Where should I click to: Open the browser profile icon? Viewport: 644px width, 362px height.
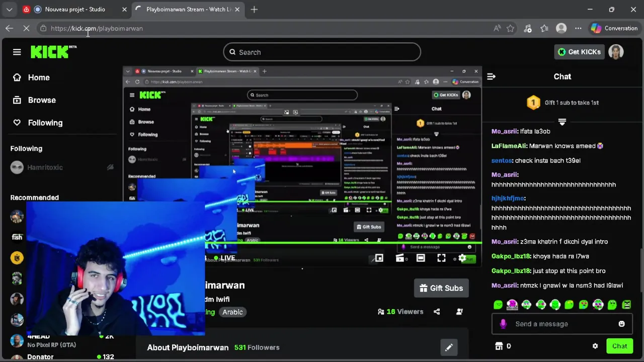point(561,28)
